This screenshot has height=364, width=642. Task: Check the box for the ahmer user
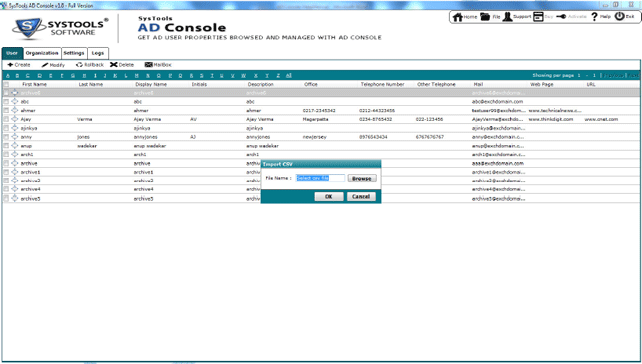pos(6,110)
